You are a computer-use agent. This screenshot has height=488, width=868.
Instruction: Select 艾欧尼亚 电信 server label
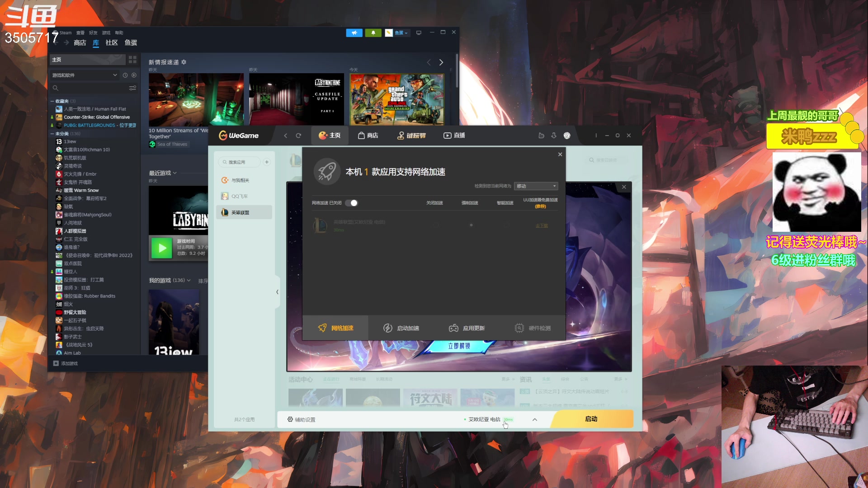[484, 420]
